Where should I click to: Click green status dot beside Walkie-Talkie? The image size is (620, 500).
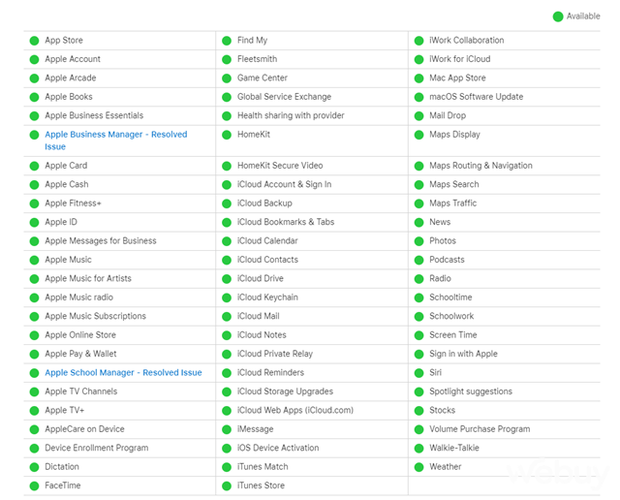(x=419, y=449)
